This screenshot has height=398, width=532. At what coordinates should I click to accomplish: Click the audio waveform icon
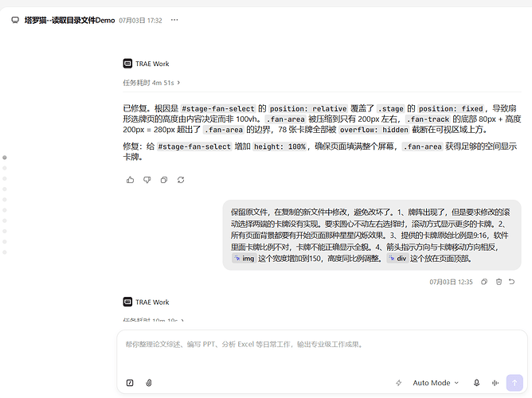click(495, 383)
